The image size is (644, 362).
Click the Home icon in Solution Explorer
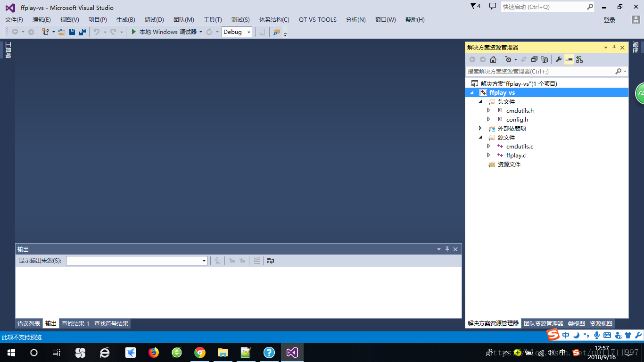click(x=493, y=59)
